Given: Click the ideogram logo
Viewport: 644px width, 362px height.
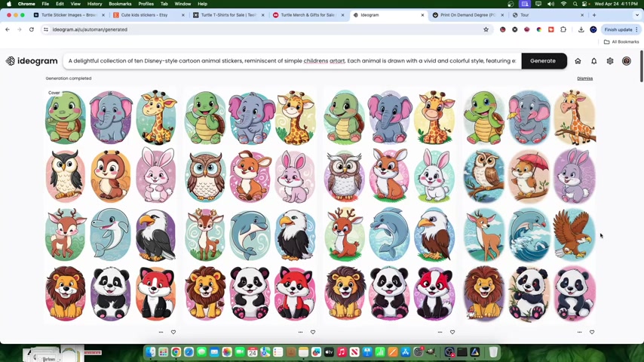Looking at the screenshot, I should click(32, 61).
